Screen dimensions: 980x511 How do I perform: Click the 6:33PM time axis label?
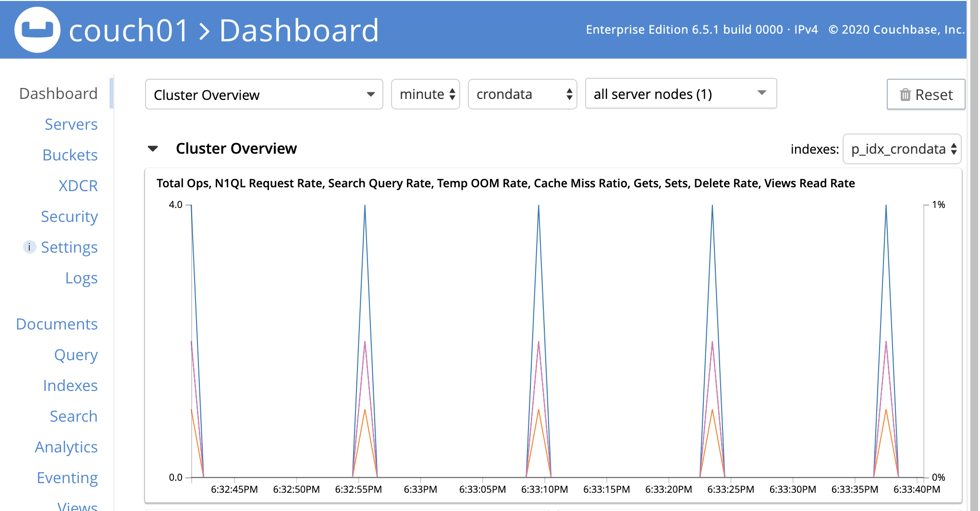(x=420, y=489)
